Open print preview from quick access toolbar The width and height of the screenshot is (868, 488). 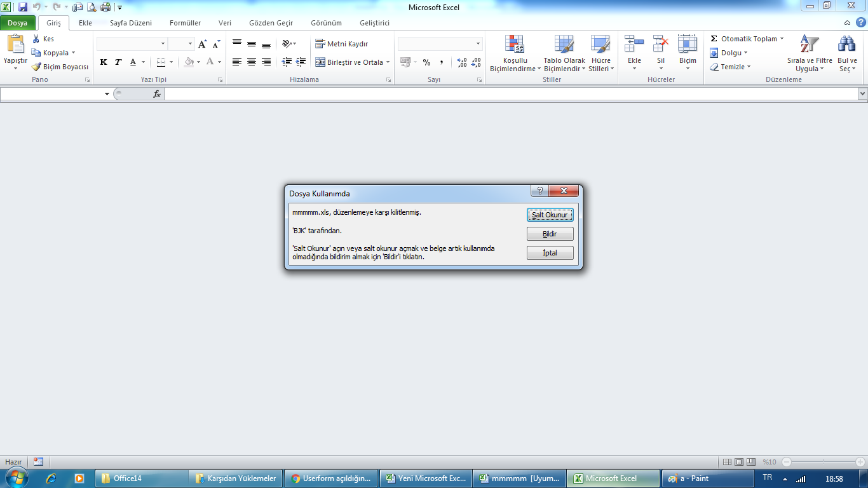(92, 8)
